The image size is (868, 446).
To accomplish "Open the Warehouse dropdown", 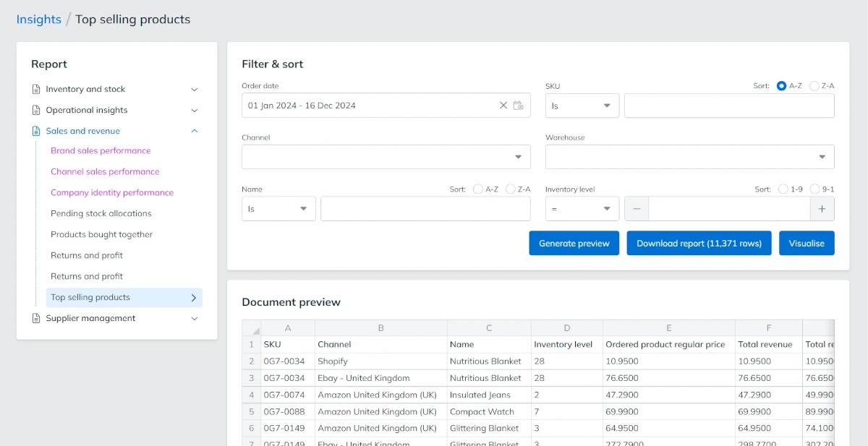I will 690,157.
